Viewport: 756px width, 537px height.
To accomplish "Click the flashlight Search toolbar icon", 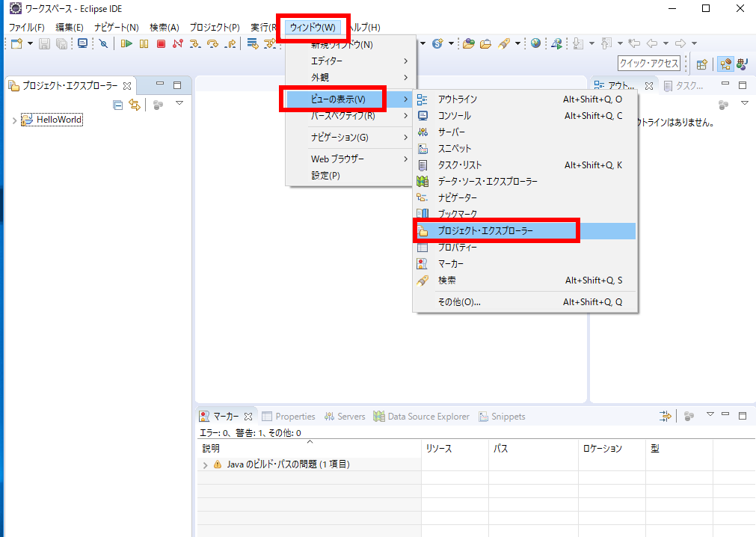I will (504, 44).
